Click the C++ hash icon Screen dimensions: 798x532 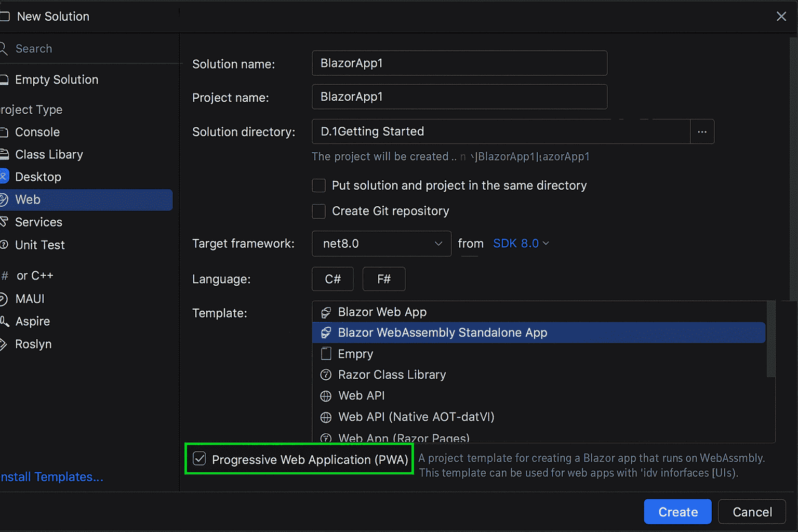point(5,276)
